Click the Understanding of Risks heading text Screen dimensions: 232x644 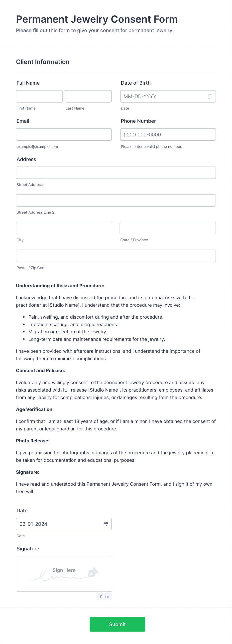click(60, 286)
